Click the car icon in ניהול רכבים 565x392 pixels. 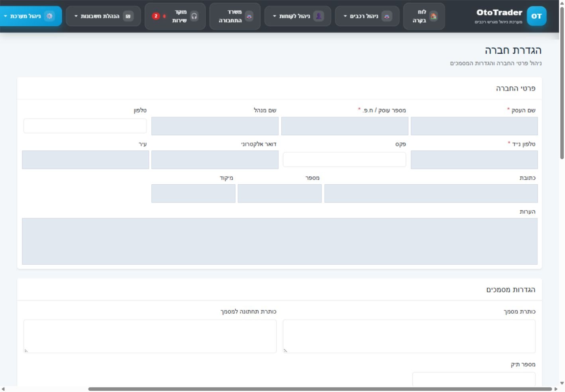pyautogui.click(x=386, y=16)
